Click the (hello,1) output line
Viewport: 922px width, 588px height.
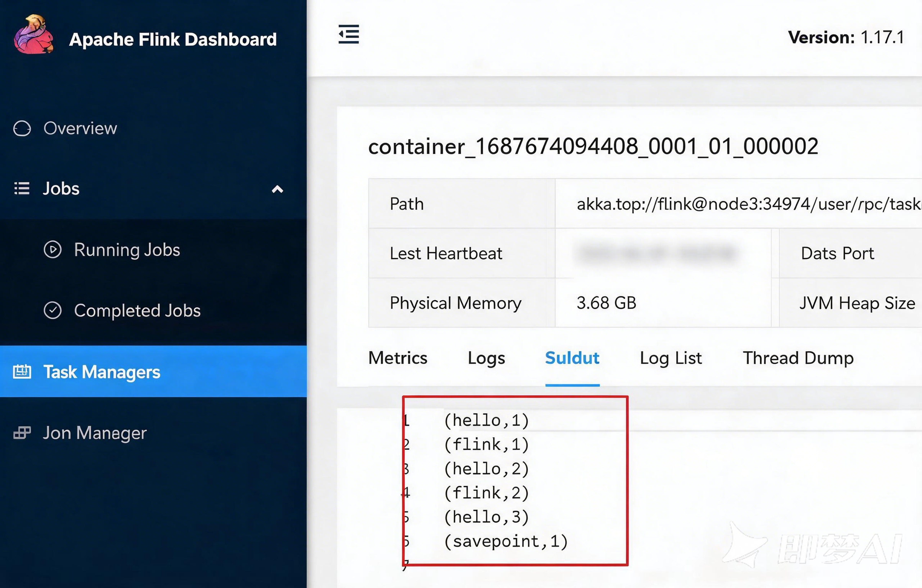(486, 420)
